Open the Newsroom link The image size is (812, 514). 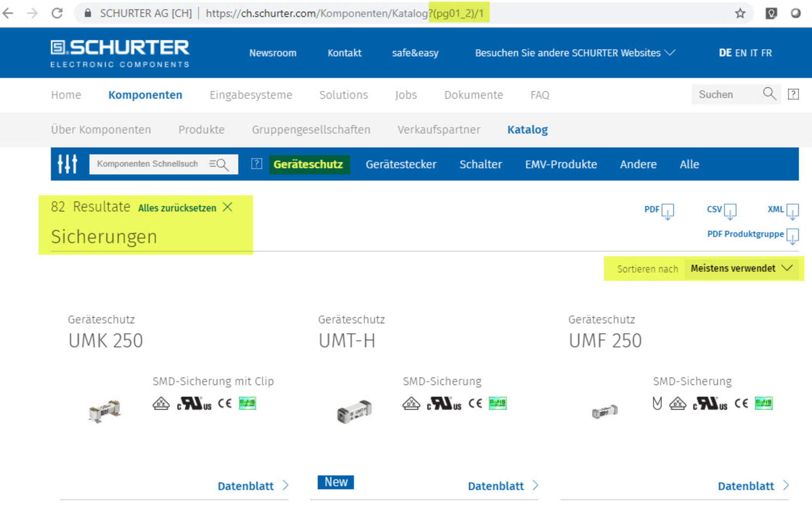tap(272, 53)
